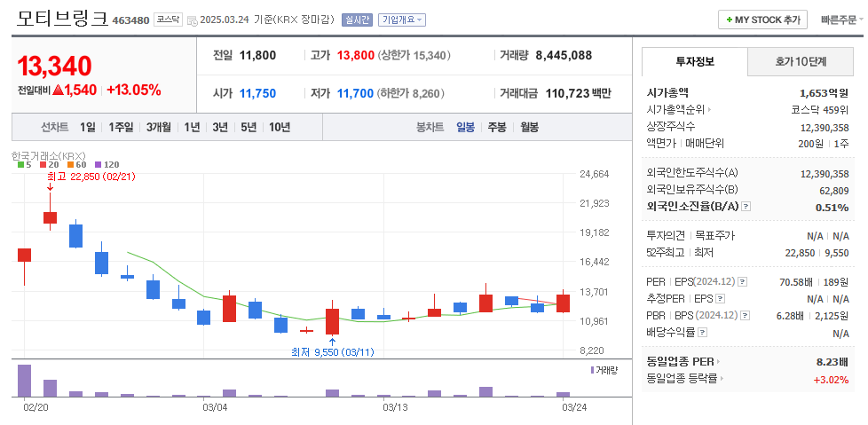868x425 pixels.
Task: Click the 동일업종 PER value 8.23배
Action: [832, 363]
